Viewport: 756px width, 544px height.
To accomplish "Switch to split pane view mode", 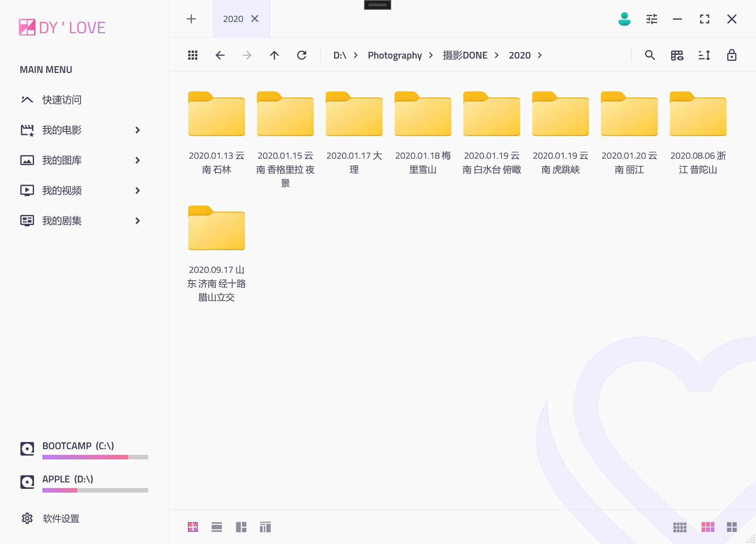I will tap(241, 527).
